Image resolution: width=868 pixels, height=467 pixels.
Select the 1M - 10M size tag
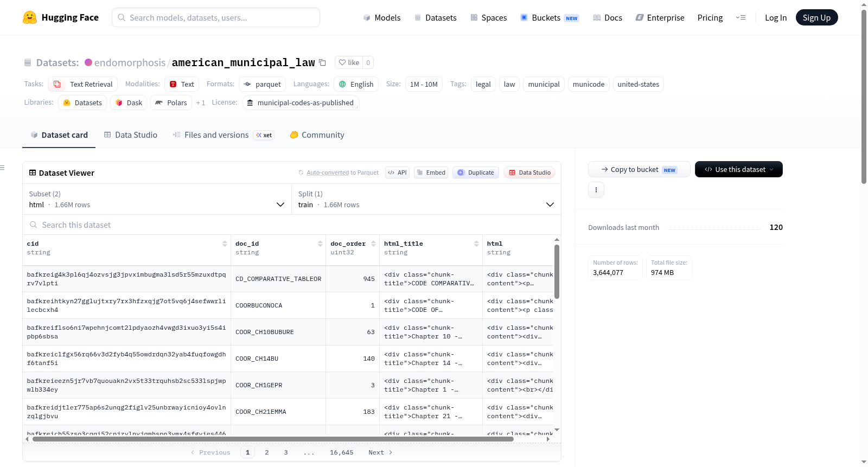click(x=424, y=84)
